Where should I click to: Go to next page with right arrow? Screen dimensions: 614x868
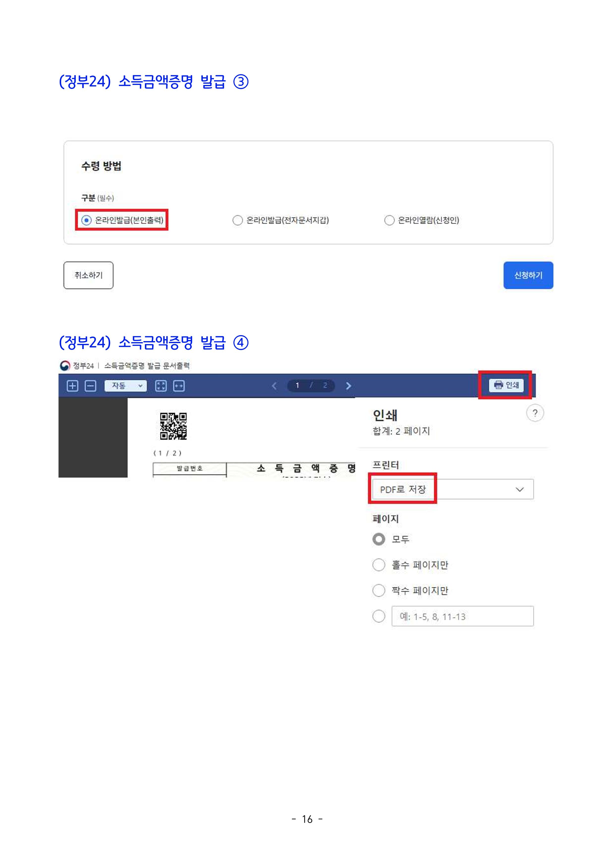pos(348,386)
